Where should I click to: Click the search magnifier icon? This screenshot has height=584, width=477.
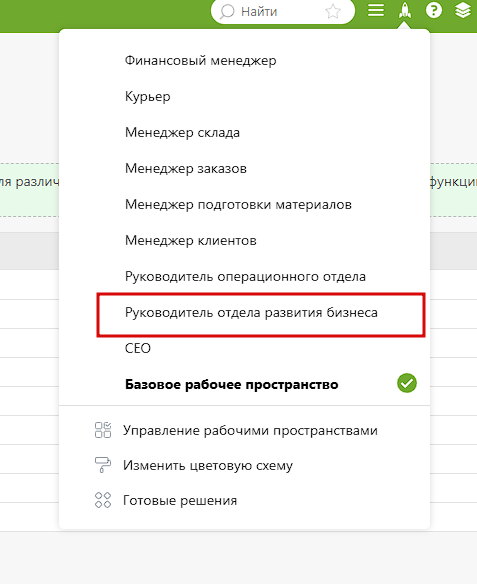227,12
